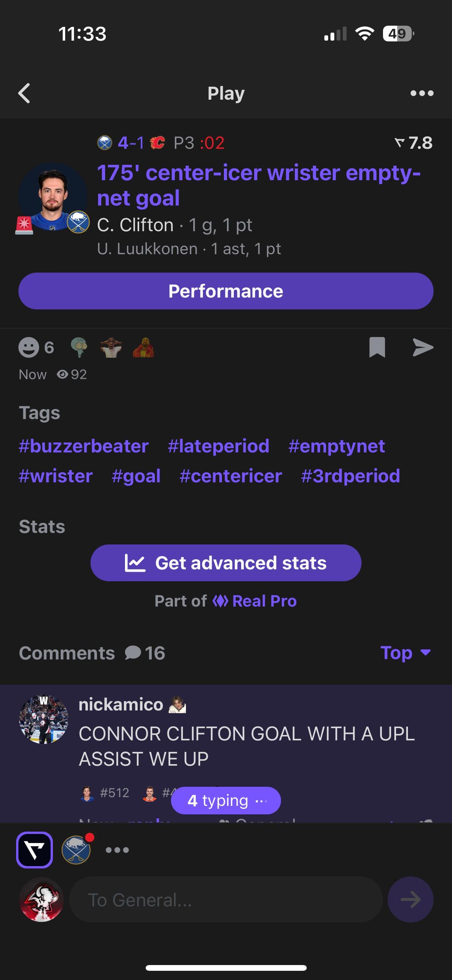The image size is (452, 980).
Task: Select the Sabres team channel icon
Action: point(76,850)
